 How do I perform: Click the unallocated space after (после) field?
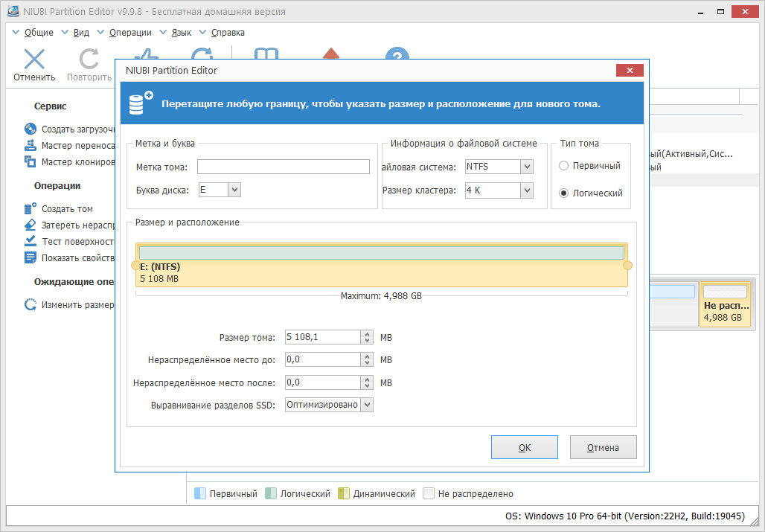click(323, 382)
